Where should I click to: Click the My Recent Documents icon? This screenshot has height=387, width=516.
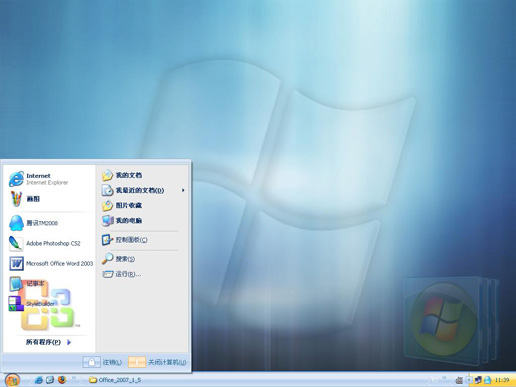point(108,190)
